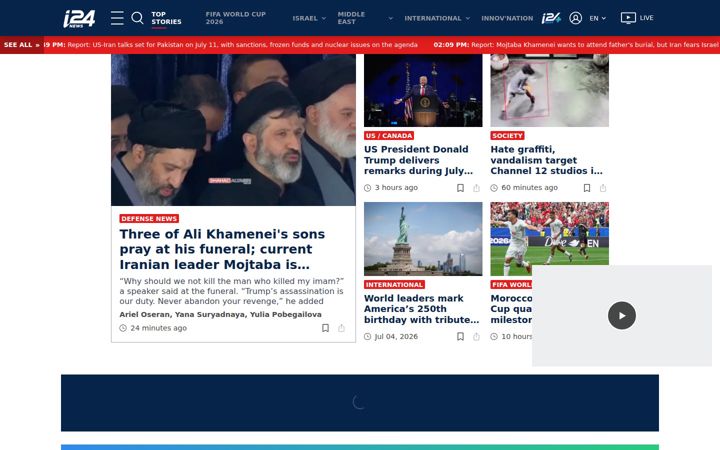Open the US / Canada category tag
720x450 pixels.
click(x=389, y=135)
